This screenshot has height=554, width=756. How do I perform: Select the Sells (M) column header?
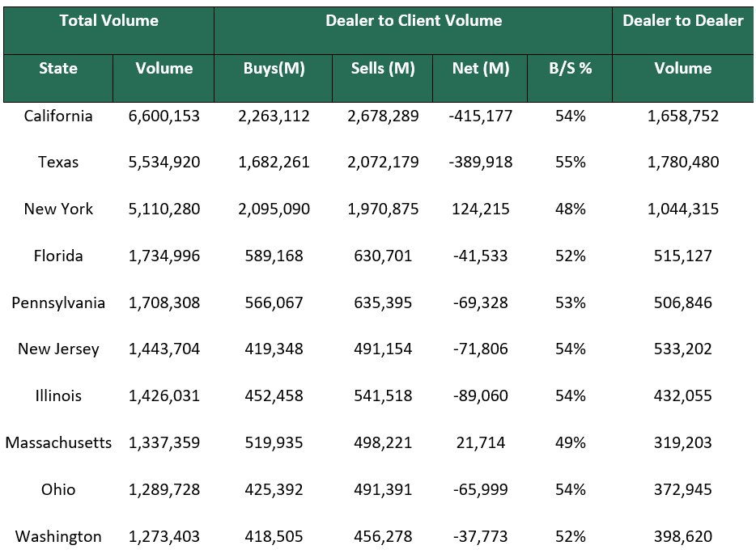click(383, 69)
